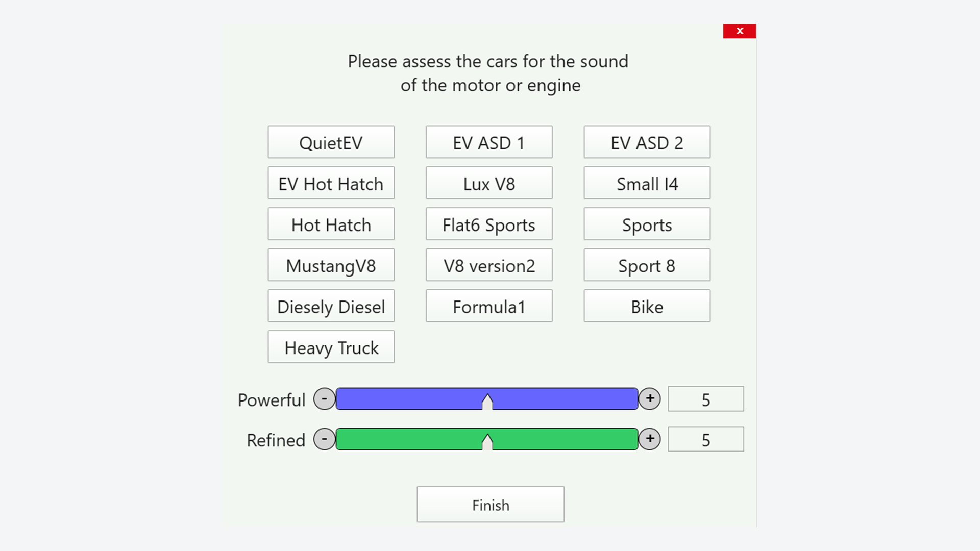
Task: Select the QuietEV car sound
Action: pyautogui.click(x=331, y=142)
